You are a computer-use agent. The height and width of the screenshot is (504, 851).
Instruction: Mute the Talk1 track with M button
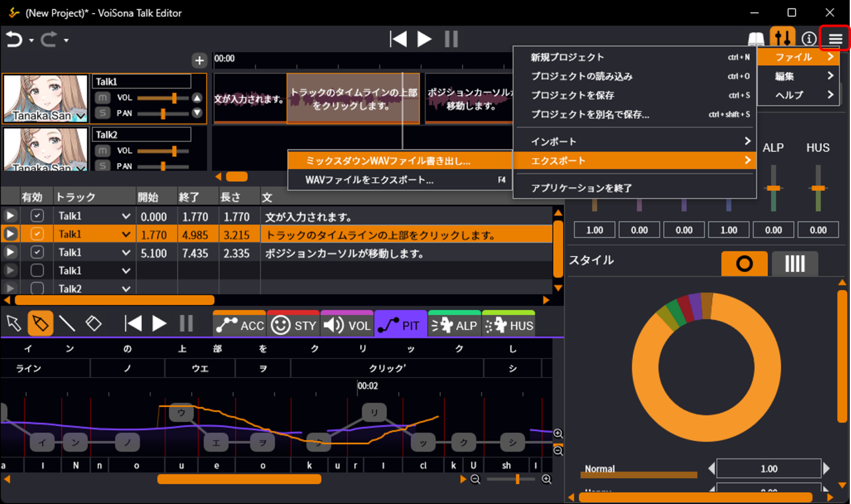pyautogui.click(x=102, y=98)
